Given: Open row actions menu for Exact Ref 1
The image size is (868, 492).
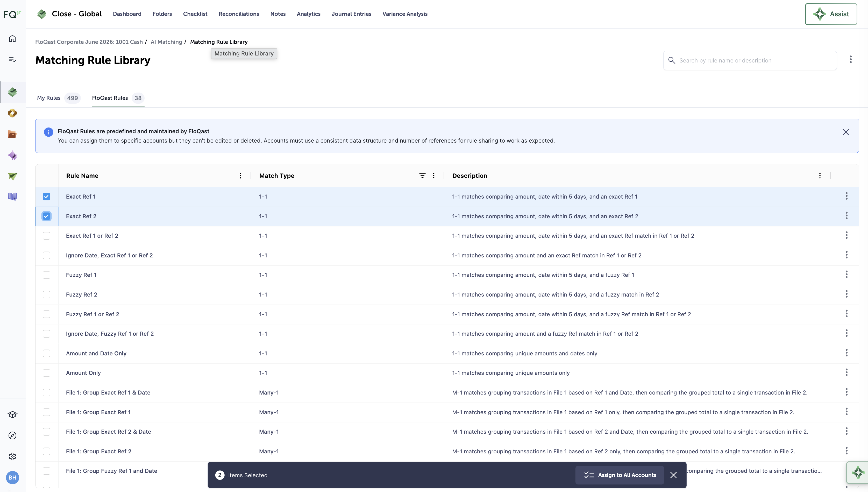Looking at the screenshot, I should pyautogui.click(x=846, y=196).
